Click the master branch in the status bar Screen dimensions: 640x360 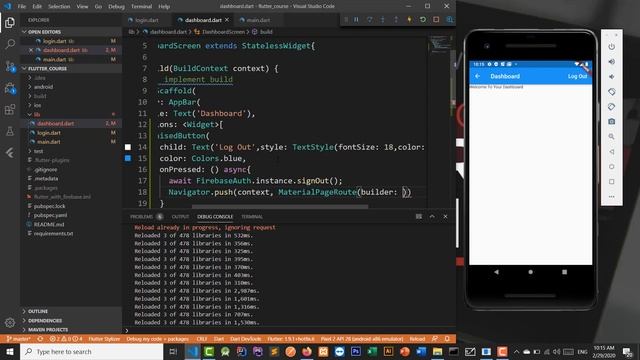coord(18,339)
